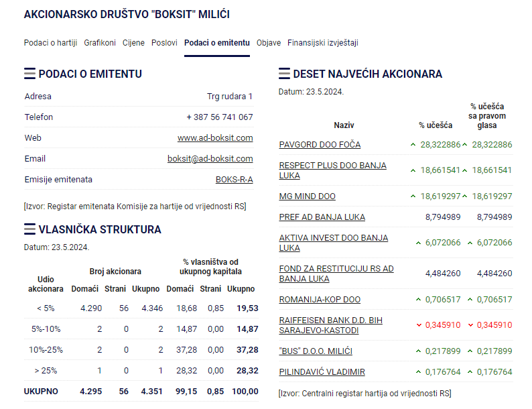Click the Ukupno value 19,53 in the table
532x409 pixels.
click(247, 308)
